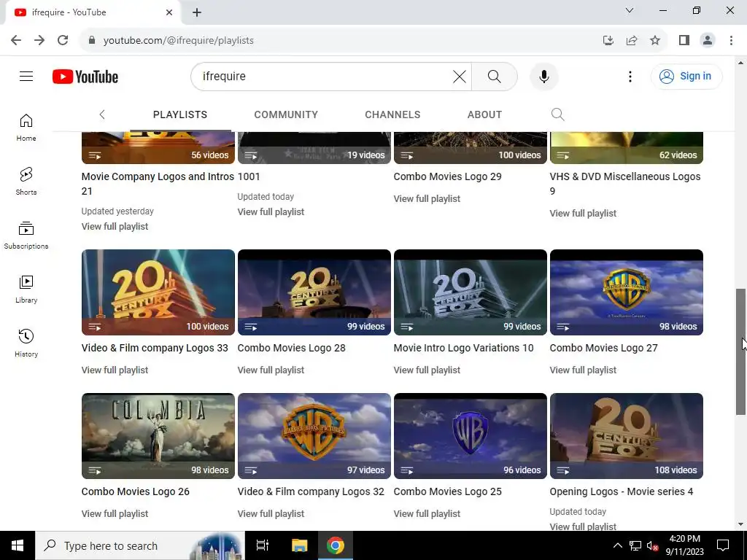The width and height of the screenshot is (747, 560).
Task: Open Task View in the taskbar
Action: [x=263, y=545]
